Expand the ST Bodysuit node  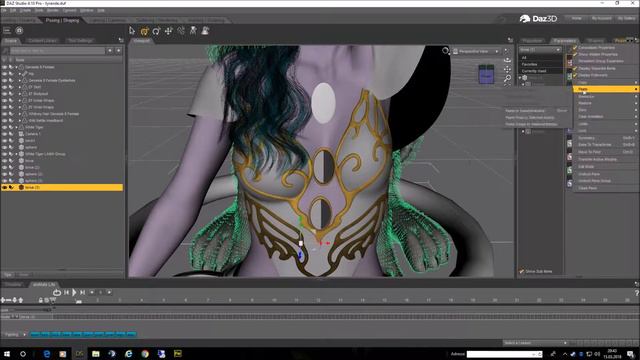tap(20, 93)
